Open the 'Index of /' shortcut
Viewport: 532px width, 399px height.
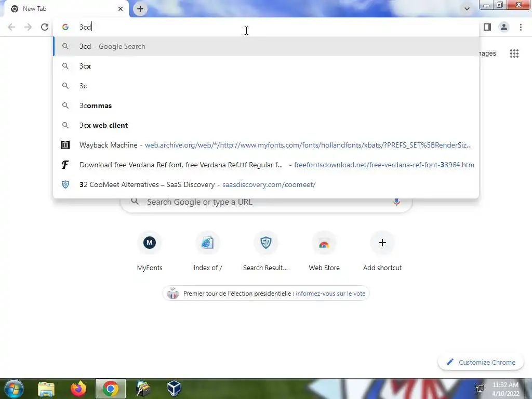(207, 252)
